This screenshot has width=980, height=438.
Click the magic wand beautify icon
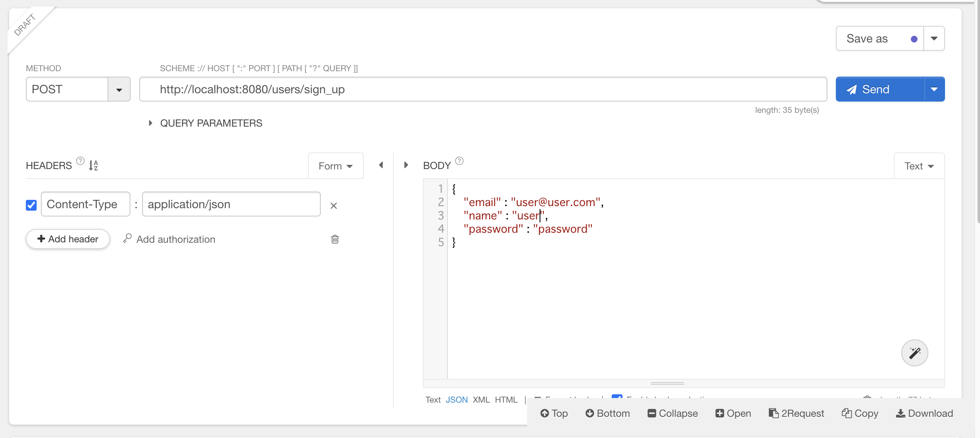[914, 353]
